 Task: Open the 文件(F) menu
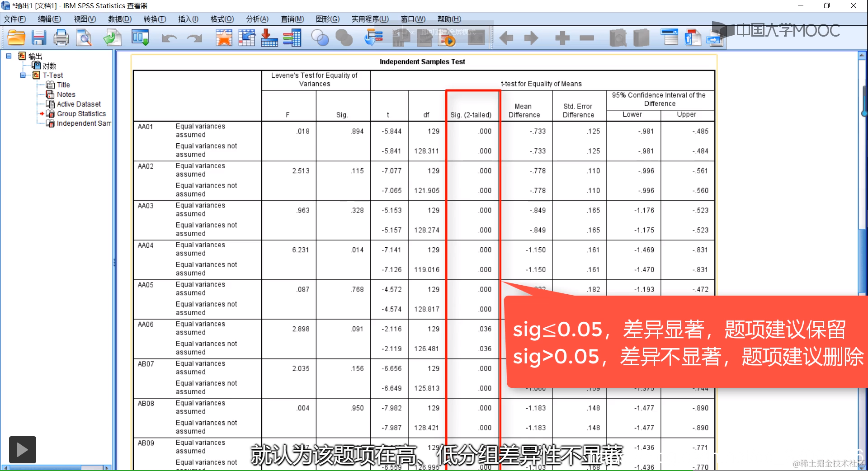coord(15,19)
